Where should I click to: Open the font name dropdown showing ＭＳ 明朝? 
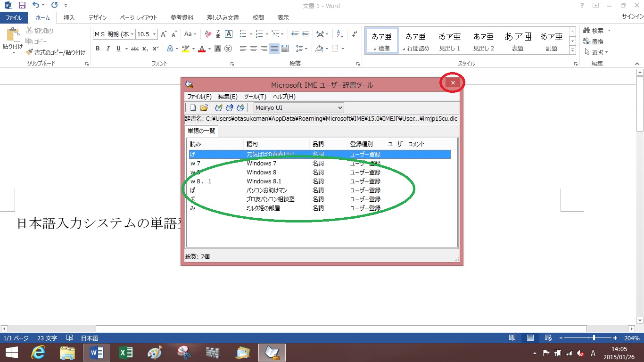click(x=132, y=34)
